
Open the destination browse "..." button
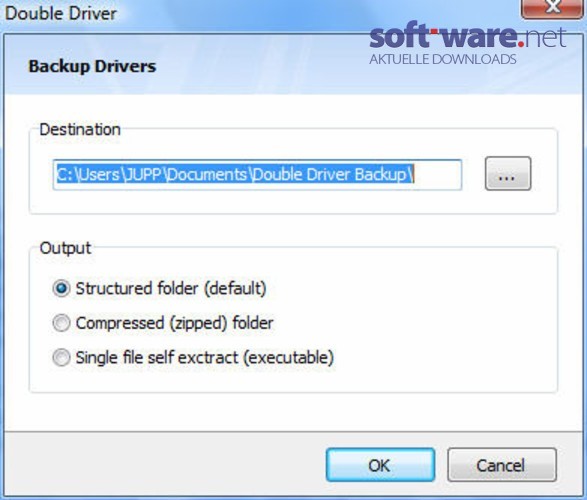pyautogui.click(x=508, y=174)
